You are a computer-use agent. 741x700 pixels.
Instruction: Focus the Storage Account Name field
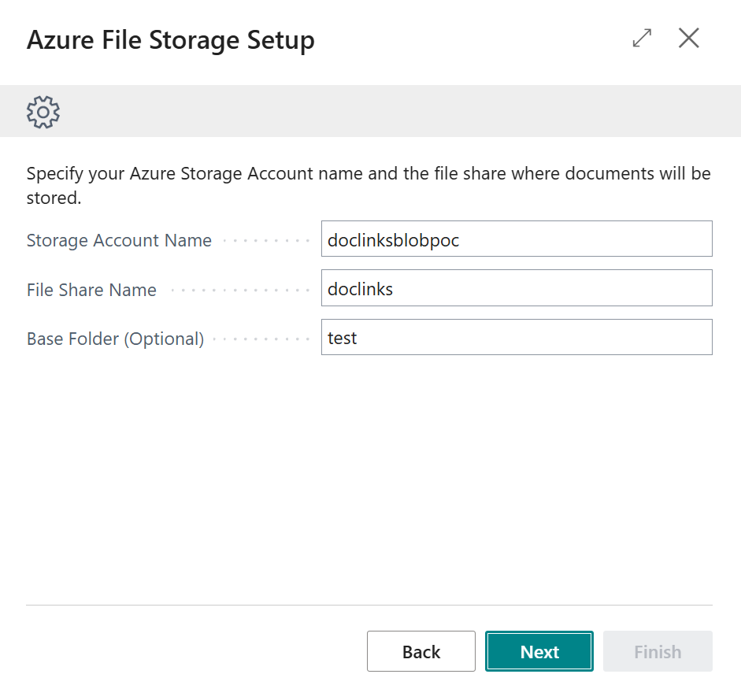[516, 239]
